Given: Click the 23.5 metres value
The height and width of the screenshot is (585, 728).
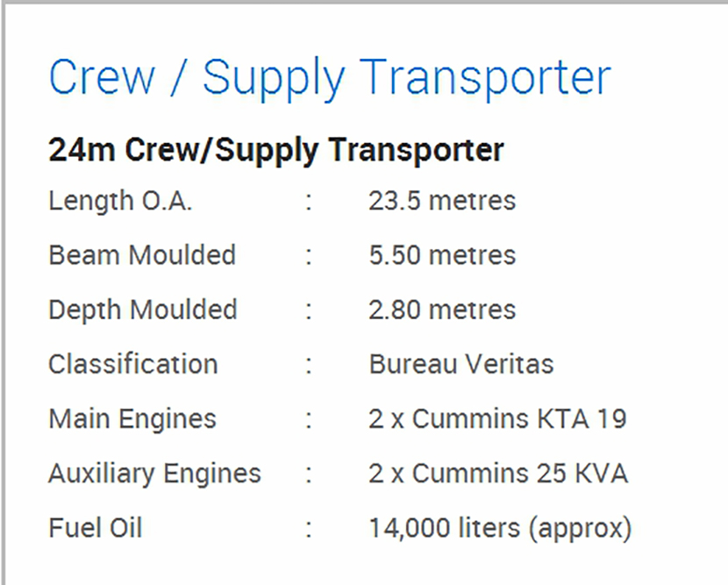Looking at the screenshot, I should (442, 201).
